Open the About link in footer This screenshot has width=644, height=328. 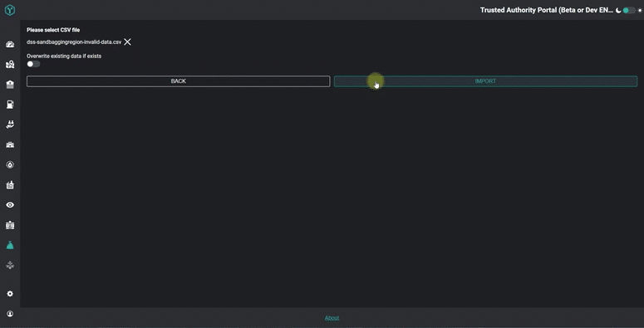pos(332,318)
